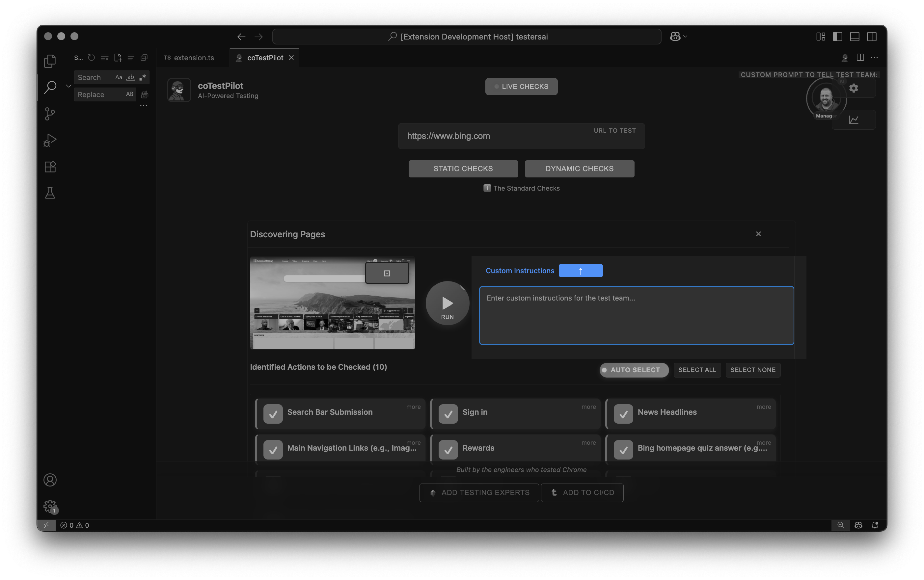Split the editor right

coord(860,58)
